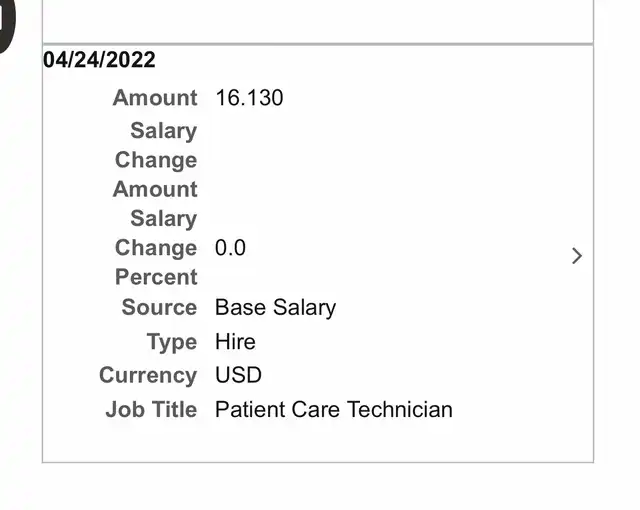Select the 16.130 amount value

(x=249, y=98)
